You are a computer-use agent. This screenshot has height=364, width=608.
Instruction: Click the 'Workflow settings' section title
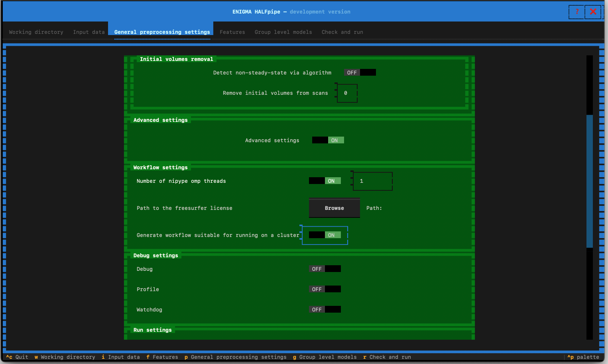pyautogui.click(x=161, y=167)
